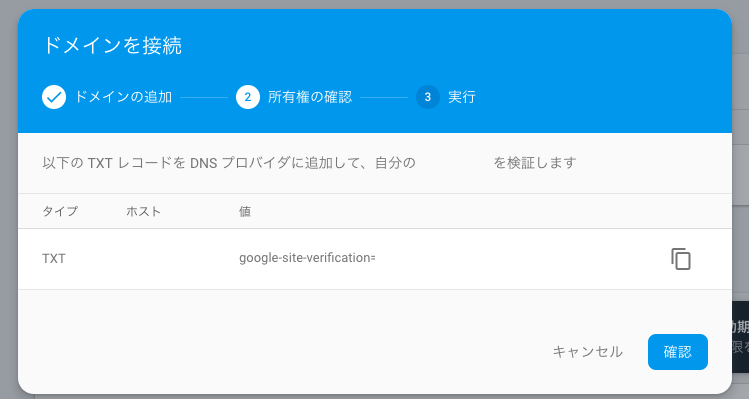
Task: Select step 2 circle for 所有権の確認
Action: tap(248, 97)
